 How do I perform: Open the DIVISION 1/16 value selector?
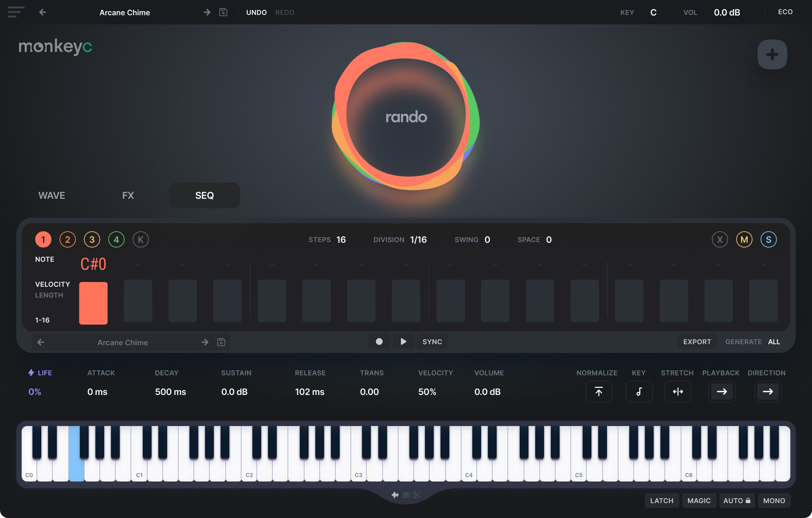click(418, 239)
